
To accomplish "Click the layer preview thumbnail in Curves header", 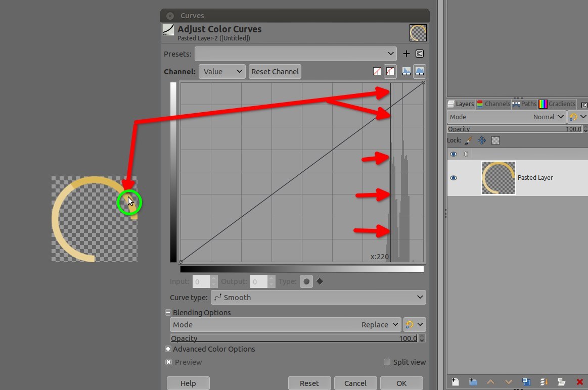I will (418, 33).
